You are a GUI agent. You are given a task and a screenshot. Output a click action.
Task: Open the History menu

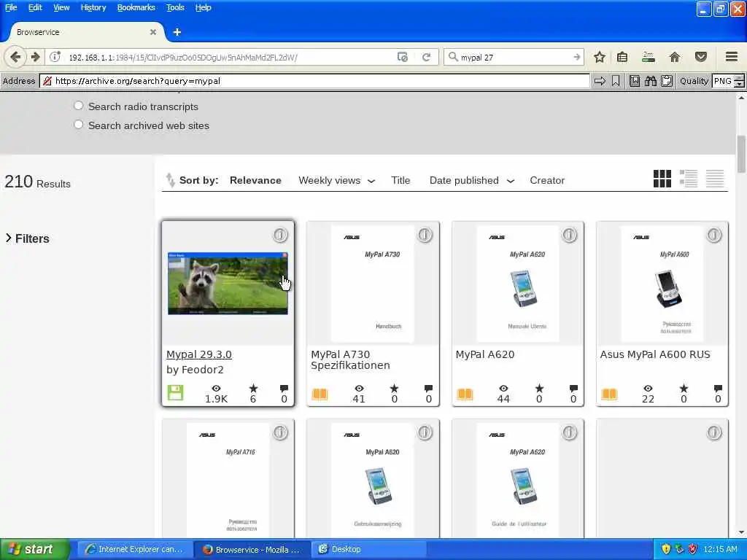pyautogui.click(x=93, y=7)
